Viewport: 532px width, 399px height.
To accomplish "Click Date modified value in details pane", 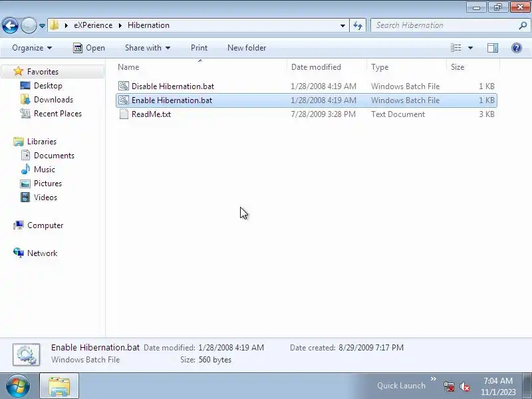I will click(231, 347).
